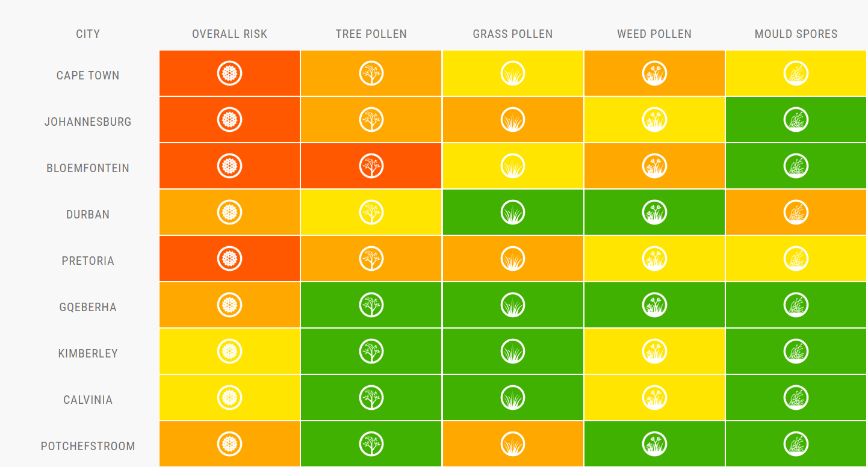The height and width of the screenshot is (467, 868).
Task: Click Johannesburg's grass pollen icon
Action: [x=513, y=120]
